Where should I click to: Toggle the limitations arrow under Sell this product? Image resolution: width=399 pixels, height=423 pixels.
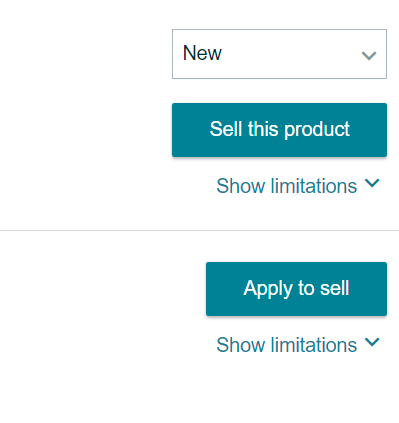(x=372, y=183)
